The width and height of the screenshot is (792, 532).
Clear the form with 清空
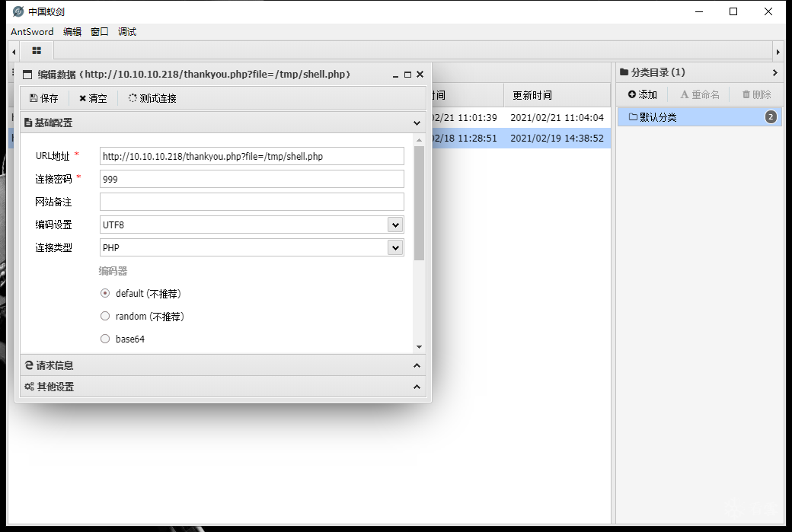tap(93, 98)
